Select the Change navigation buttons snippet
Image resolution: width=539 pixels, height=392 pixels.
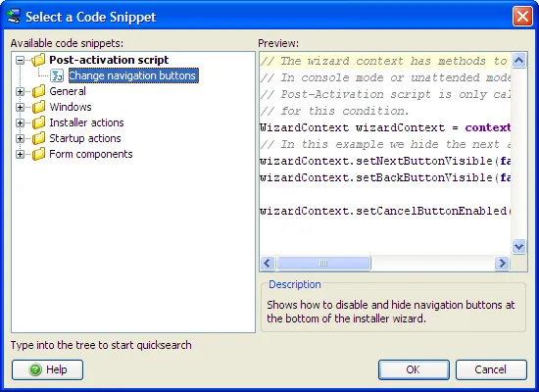(133, 75)
